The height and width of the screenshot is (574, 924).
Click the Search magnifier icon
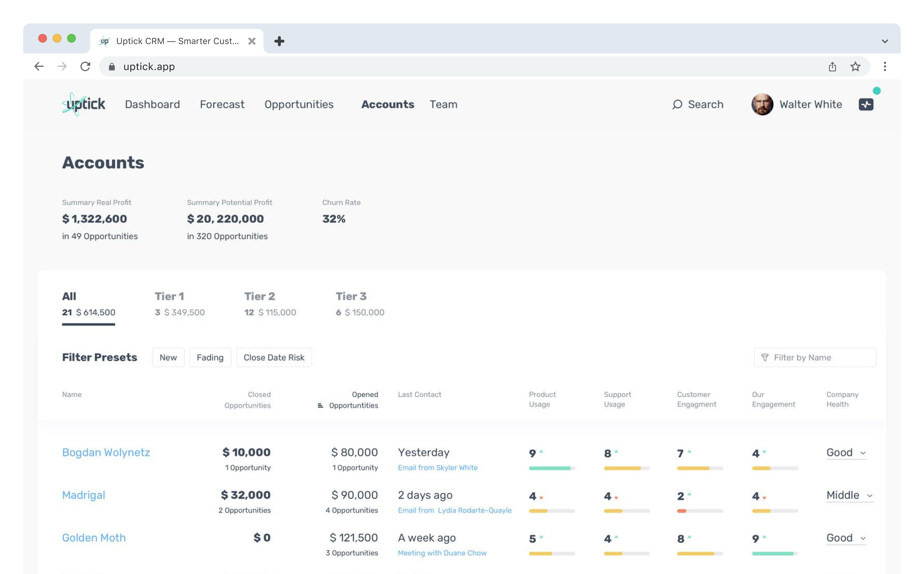(x=677, y=104)
